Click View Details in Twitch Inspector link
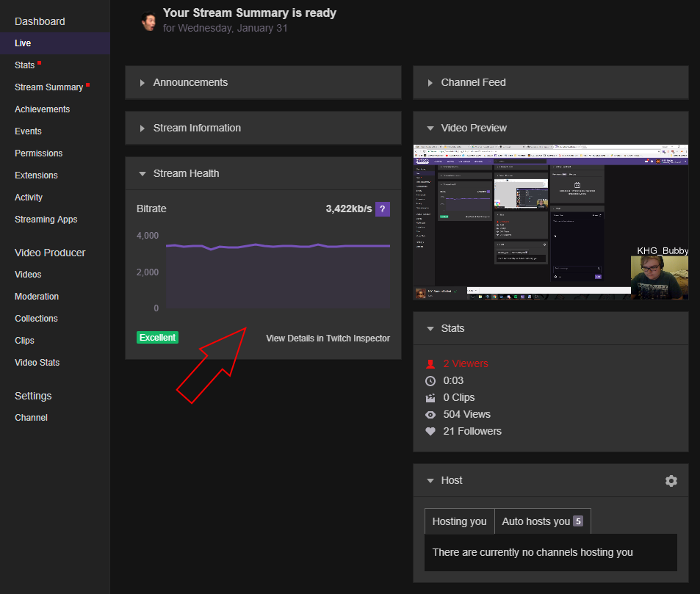 (x=328, y=338)
